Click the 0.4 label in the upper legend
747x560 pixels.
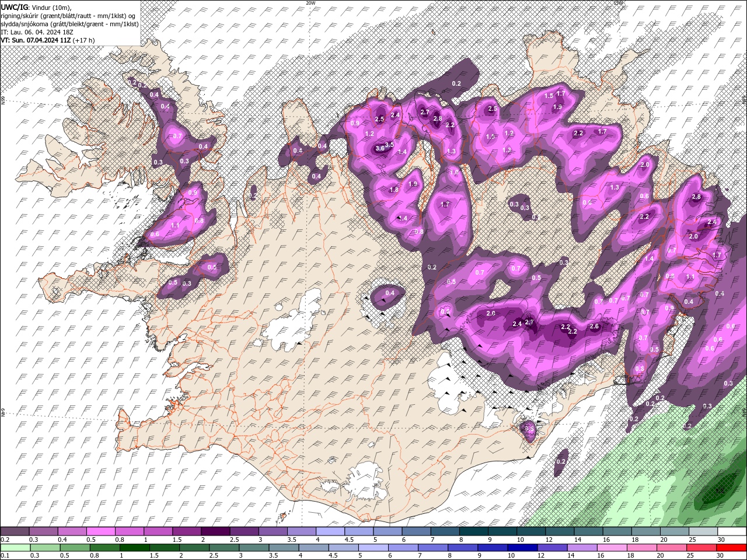pyautogui.click(x=62, y=540)
